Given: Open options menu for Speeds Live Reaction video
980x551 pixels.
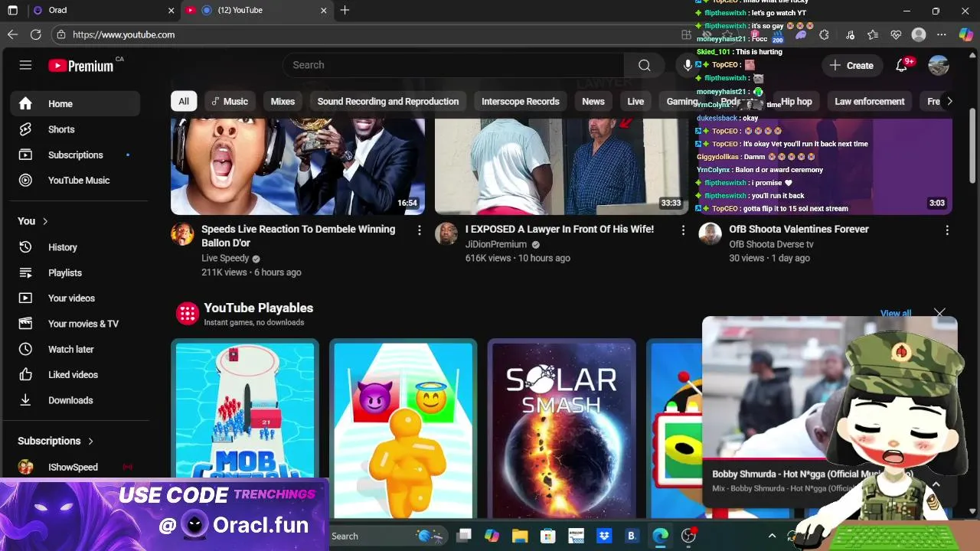Looking at the screenshot, I should tap(419, 230).
